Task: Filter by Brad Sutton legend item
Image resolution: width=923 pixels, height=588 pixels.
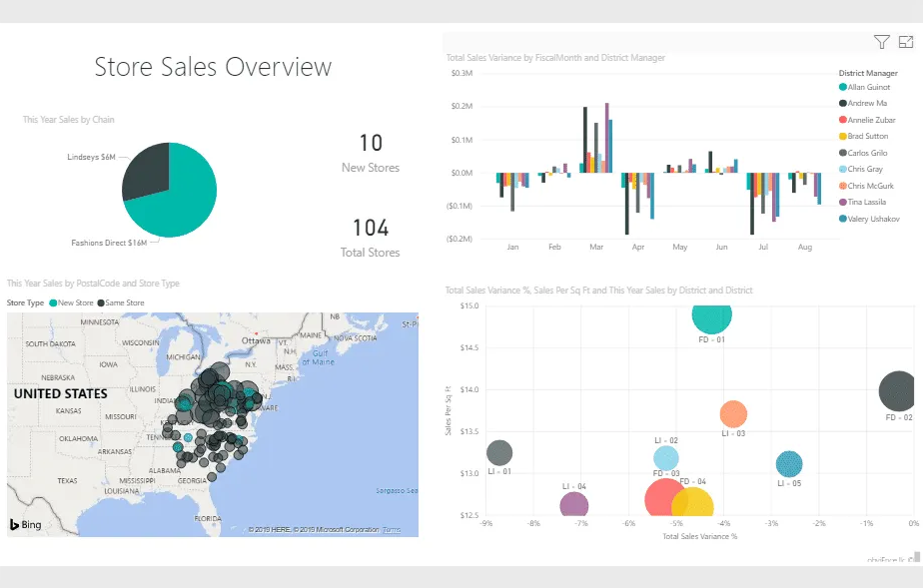Action: coord(867,137)
